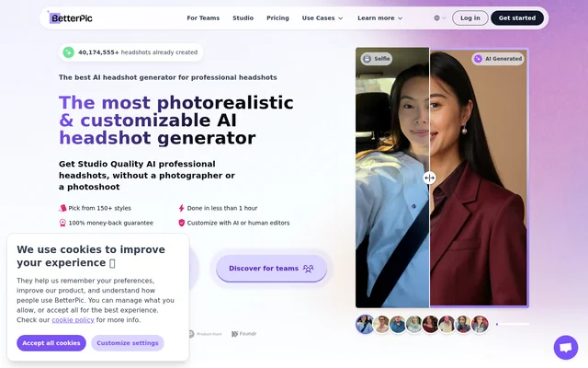Click the lightning bolt icon
The image size is (588, 368).
[x=182, y=208]
